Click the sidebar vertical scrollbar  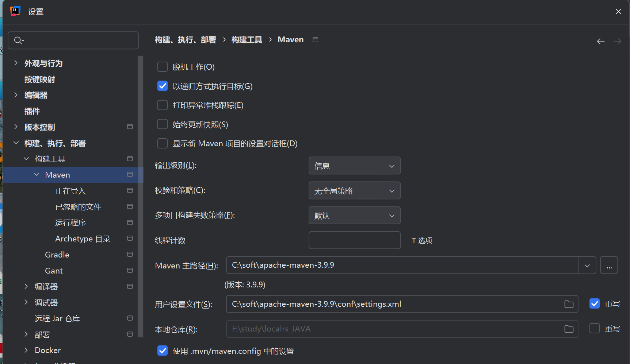click(141, 197)
